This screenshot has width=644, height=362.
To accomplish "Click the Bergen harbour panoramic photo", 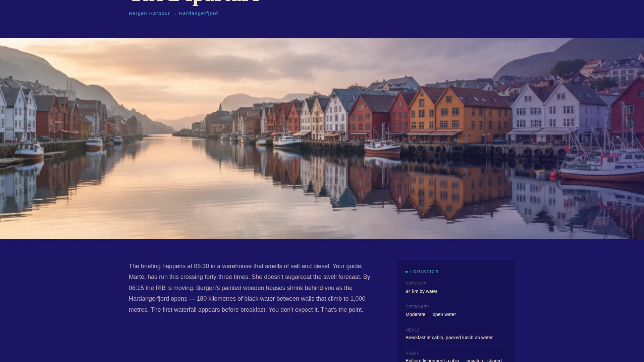I will point(322,138).
